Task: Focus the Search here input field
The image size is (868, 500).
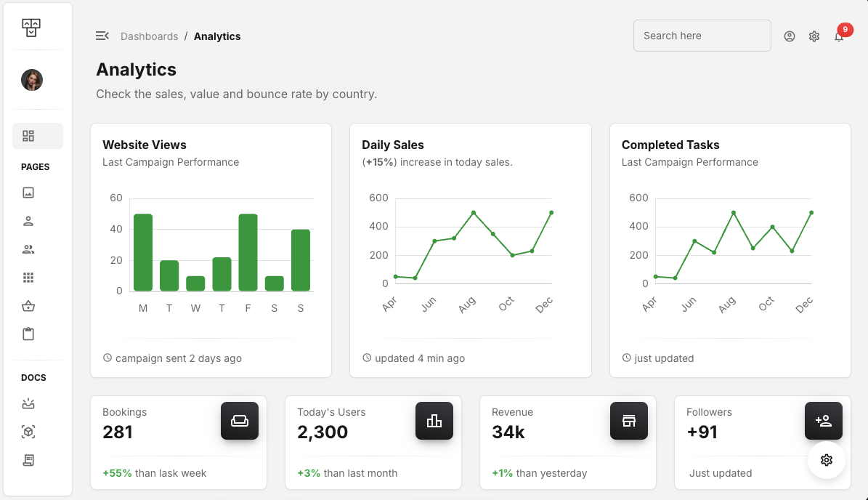Action: (702, 36)
